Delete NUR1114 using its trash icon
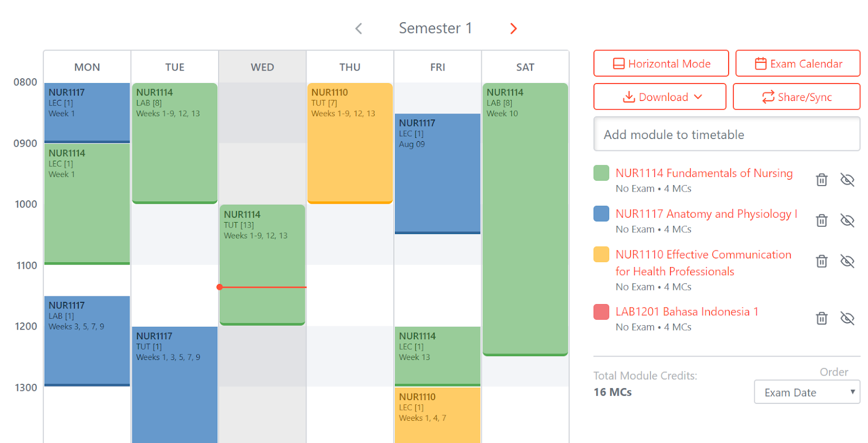Screen dimensions: 868x443 point(821,179)
